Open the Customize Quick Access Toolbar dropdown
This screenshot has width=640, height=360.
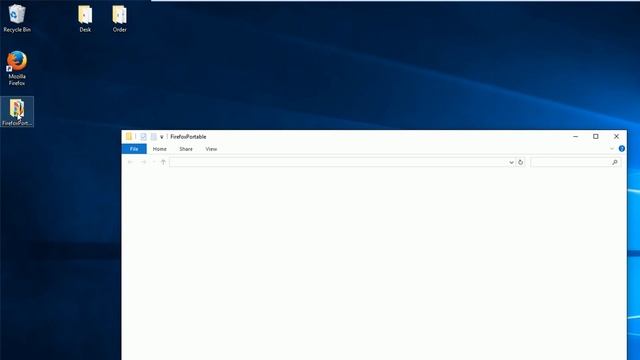click(x=162, y=137)
